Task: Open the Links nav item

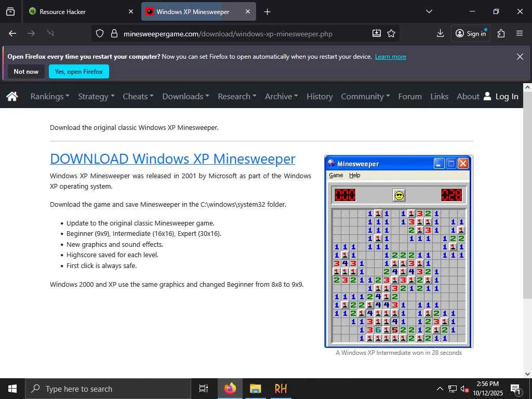Action: [439, 96]
